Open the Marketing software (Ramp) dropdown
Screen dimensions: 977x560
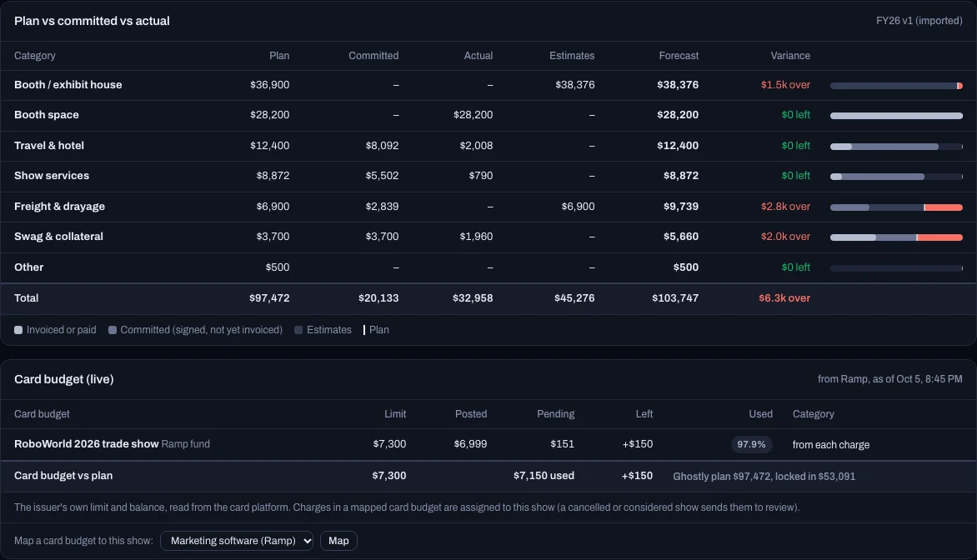click(x=236, y=541)
